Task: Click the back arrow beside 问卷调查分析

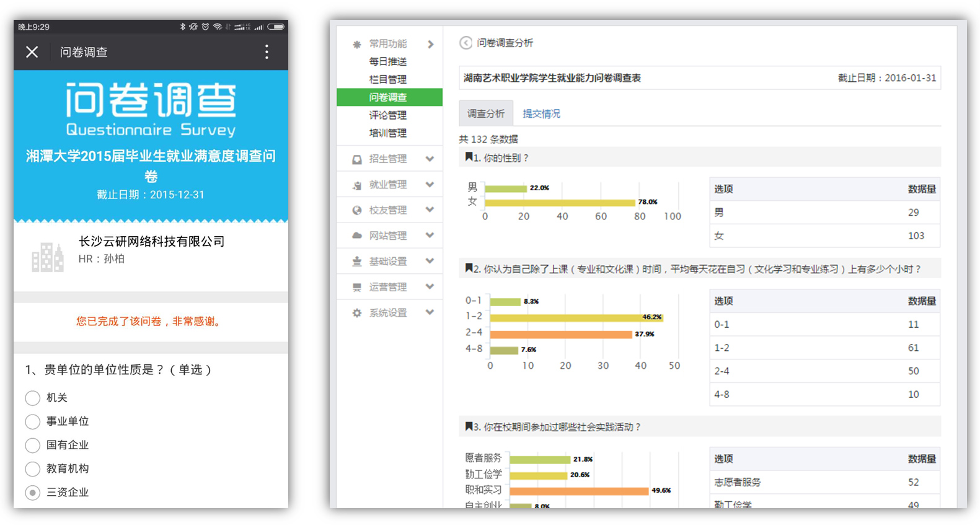Action: coord(466,43)
